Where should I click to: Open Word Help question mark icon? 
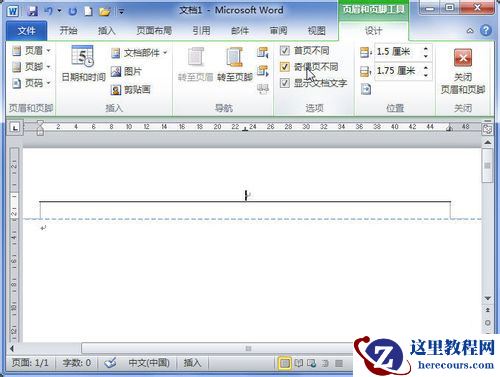click(486, 30)
